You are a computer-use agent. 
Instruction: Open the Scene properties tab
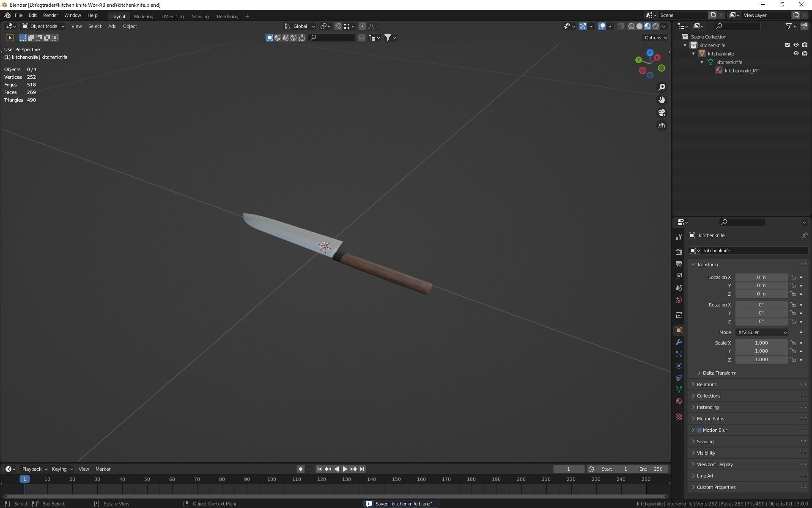[x=679, y=287]
